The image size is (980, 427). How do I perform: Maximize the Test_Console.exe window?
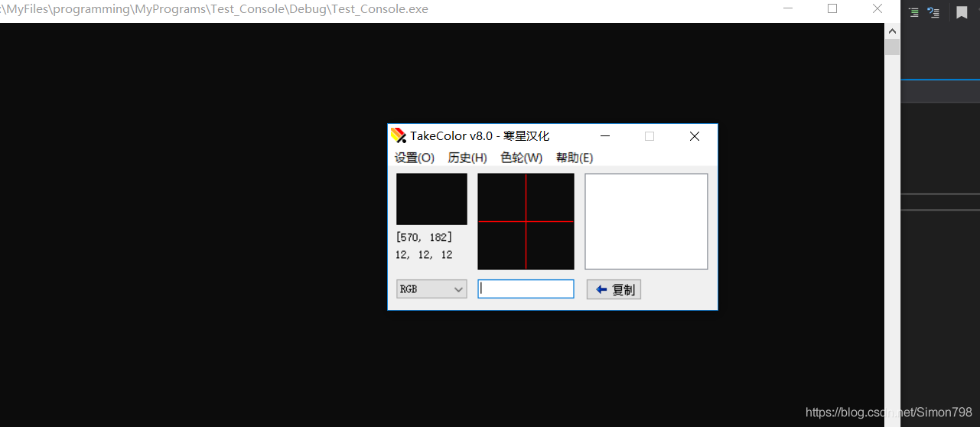point(832,8)
